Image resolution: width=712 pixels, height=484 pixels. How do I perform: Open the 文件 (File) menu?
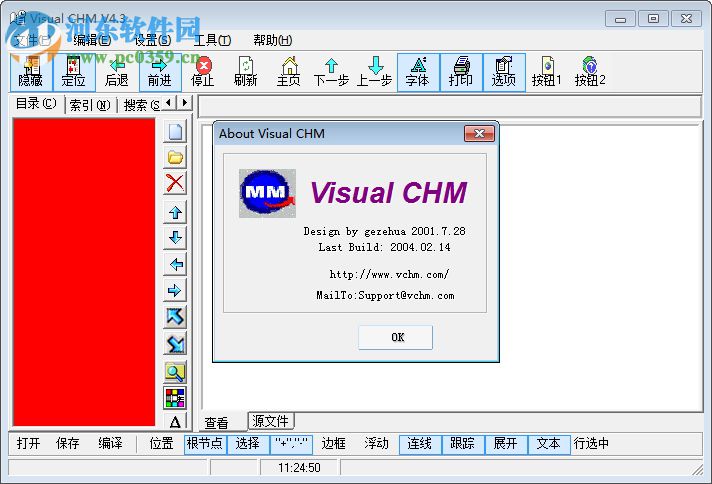(32, 40)
